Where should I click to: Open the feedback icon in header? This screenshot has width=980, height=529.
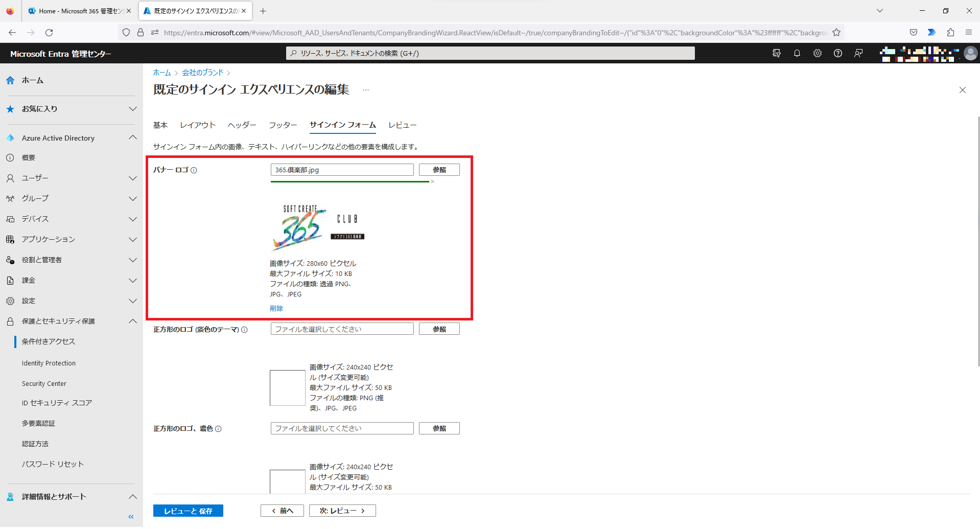(858, 53)
